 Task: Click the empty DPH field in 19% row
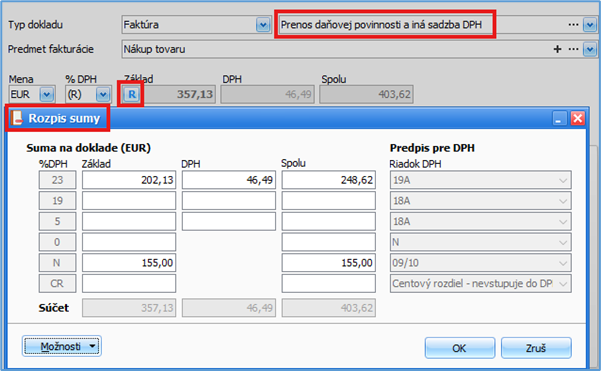pos(229,201)
